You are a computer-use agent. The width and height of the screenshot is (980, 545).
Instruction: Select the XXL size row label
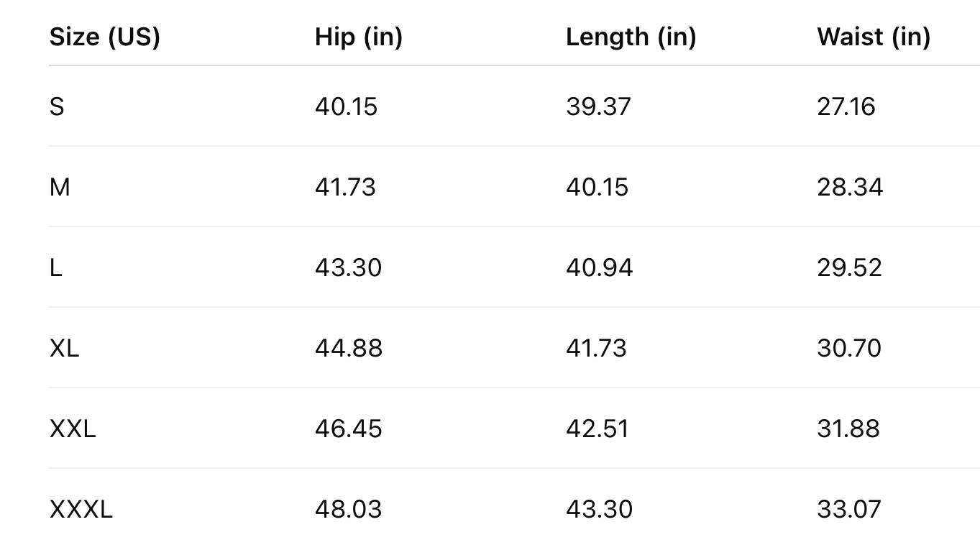click(73, 429)
